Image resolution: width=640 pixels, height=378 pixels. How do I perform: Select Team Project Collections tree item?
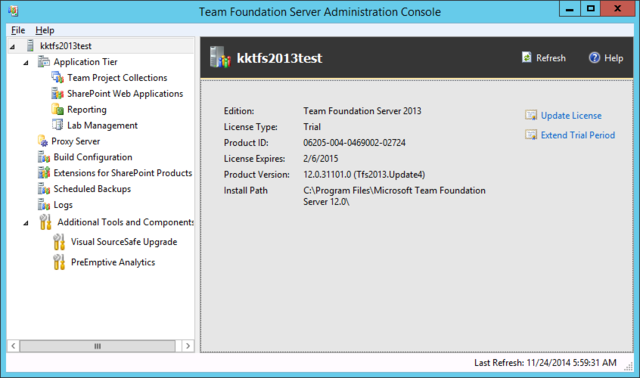coord(117,78)
